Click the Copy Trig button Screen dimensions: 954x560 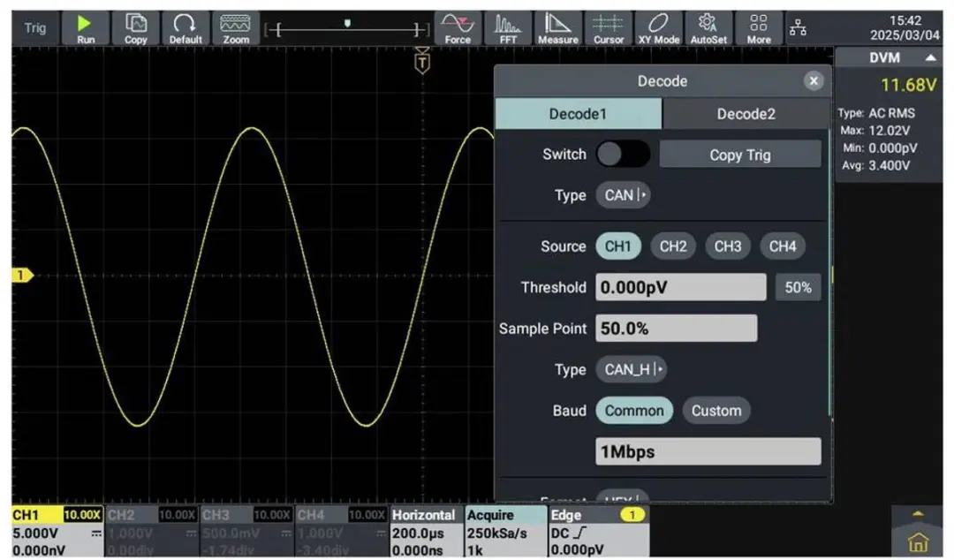tap(740, 155)
